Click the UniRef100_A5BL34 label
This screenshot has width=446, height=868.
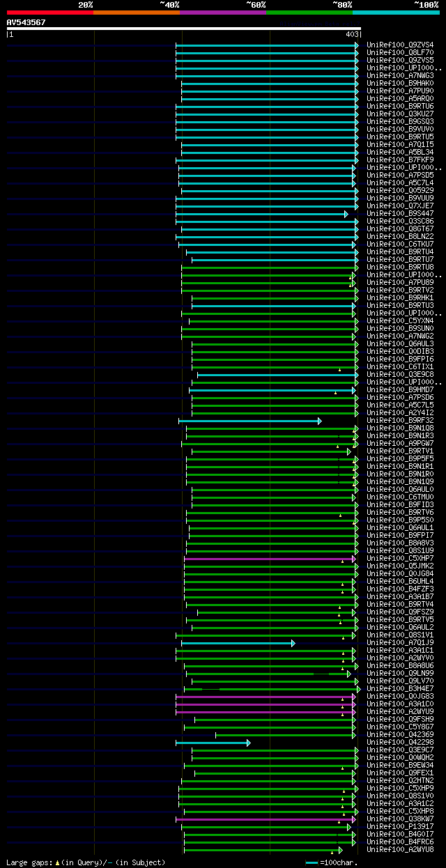tap(400, 152)
